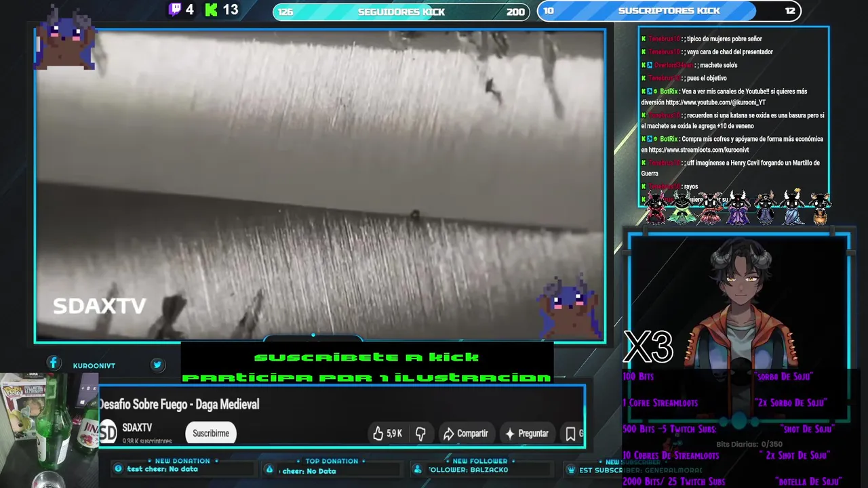Open the SDAXTV channel avatar

click(x=108, y=432)
